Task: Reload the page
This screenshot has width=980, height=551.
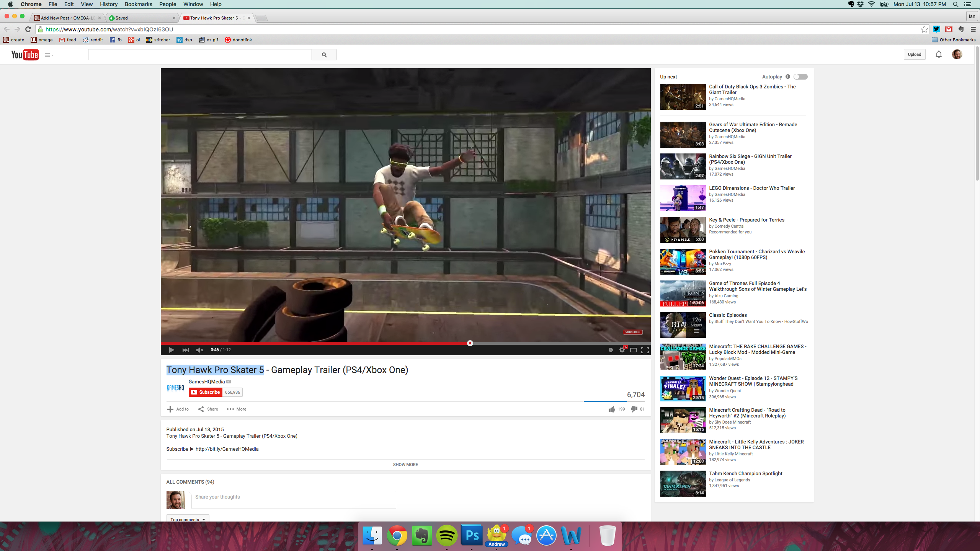Action: coord(28,29)
